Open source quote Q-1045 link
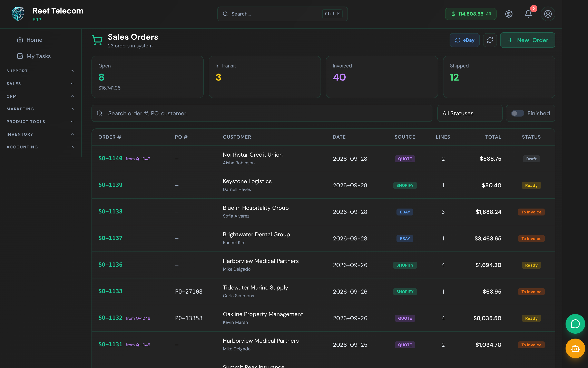Screen dimensions: 588x368 click(138, 345)
